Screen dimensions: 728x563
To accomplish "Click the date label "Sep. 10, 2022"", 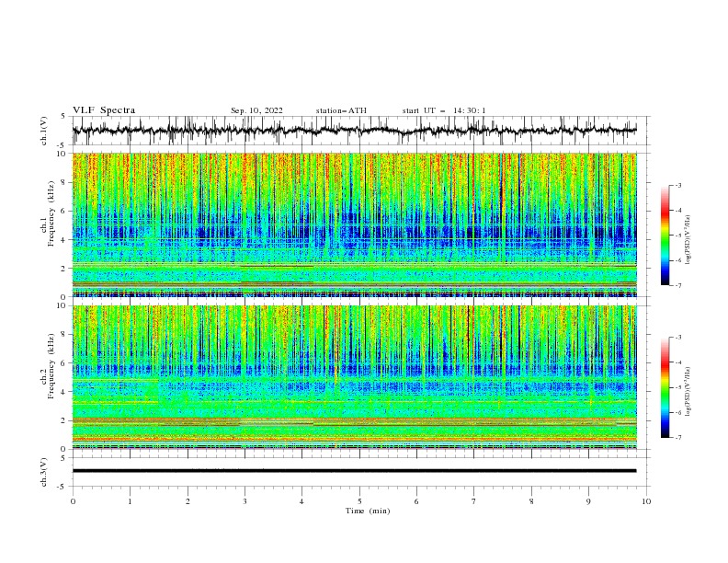I will pos(256,111).
